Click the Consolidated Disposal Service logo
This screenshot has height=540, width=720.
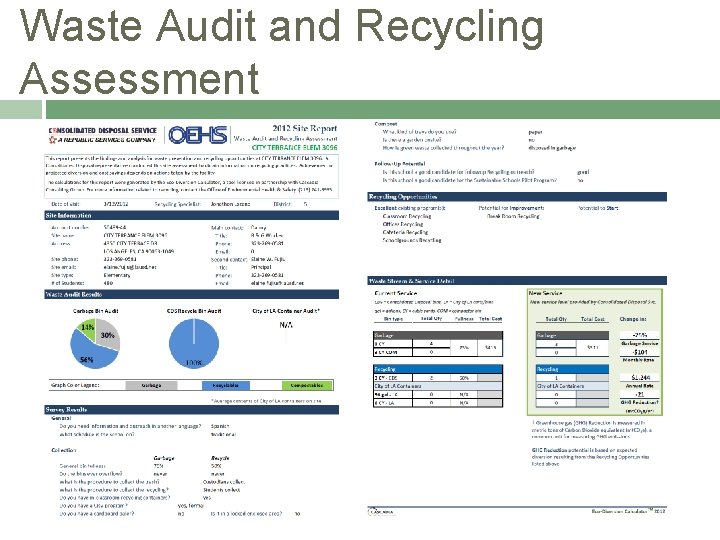[102, 135]
